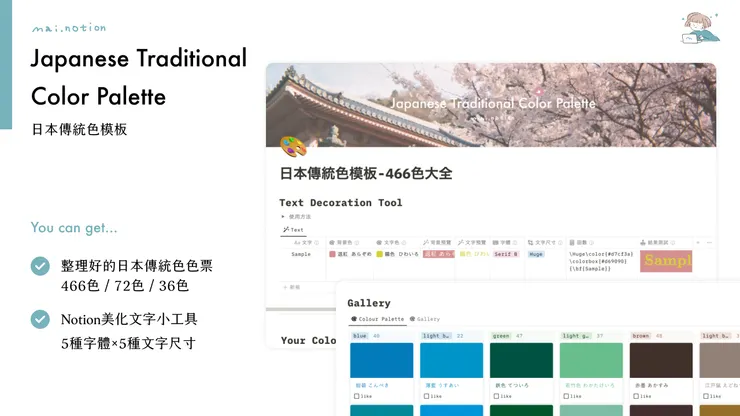
Task: Check like on the 紺碧 こんぺき card
Action: (356, 397)
